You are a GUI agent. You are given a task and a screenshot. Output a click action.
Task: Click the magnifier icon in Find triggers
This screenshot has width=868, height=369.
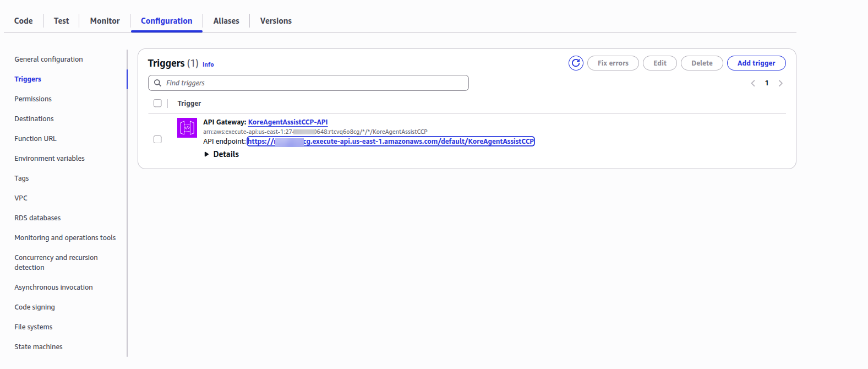point(158,83)
